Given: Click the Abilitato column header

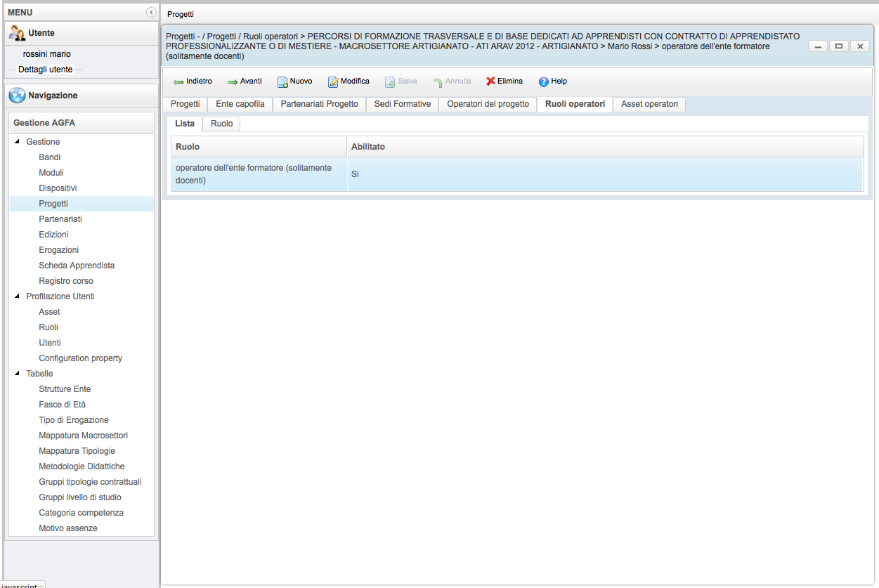Looking at the screenshot, I should tap(368, 147).
